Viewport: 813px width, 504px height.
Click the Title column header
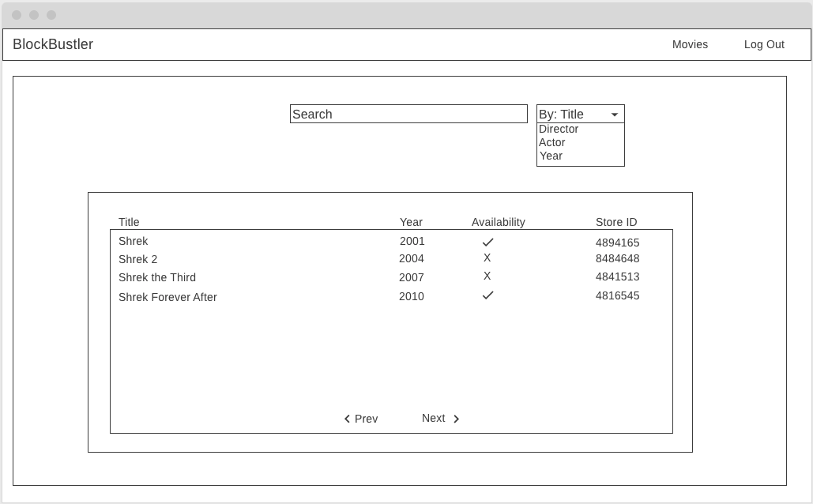pos(129,222)
